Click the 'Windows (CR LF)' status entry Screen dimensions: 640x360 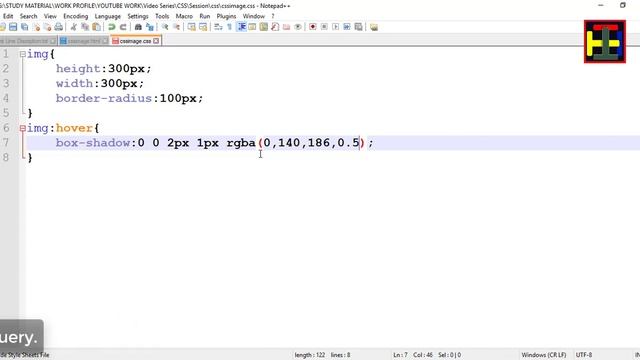tap(544, 355)
